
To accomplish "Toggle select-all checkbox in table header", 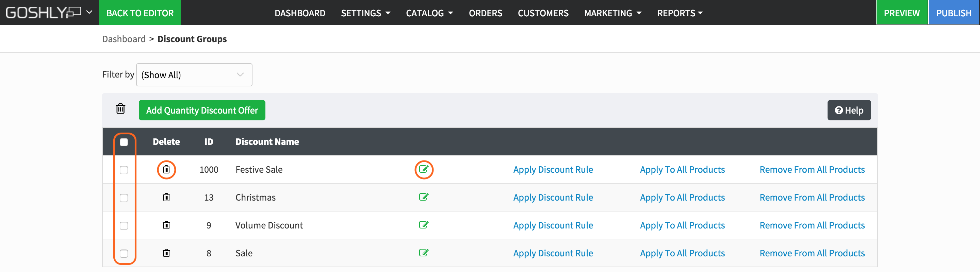I will [x=124, y=142].
